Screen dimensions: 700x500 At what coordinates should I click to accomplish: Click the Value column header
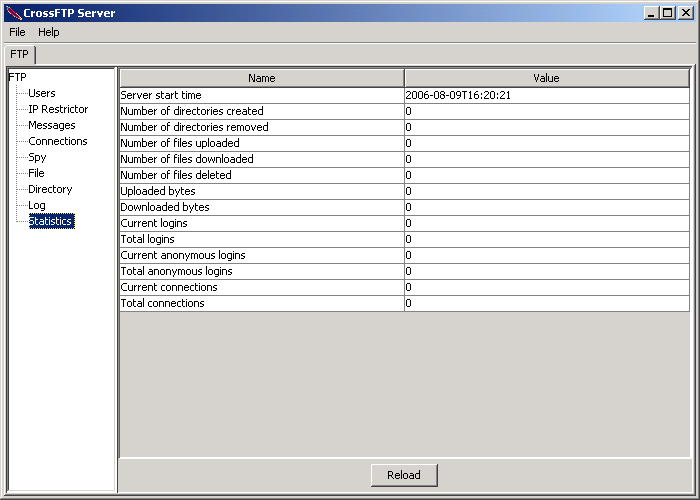(x=547, y=78)
